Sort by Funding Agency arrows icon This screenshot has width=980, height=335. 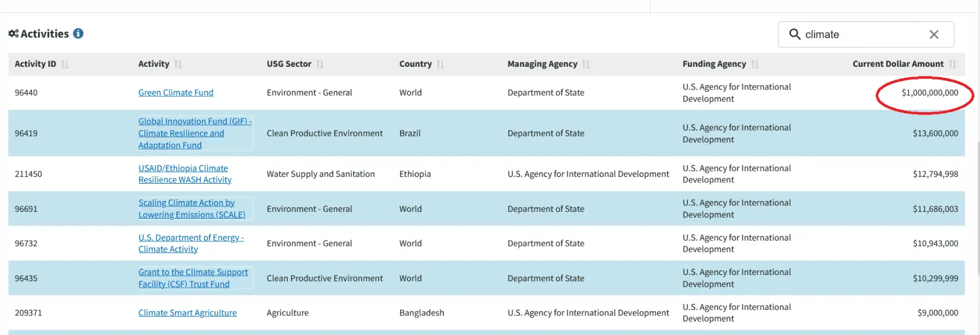(x=755, y=64)
